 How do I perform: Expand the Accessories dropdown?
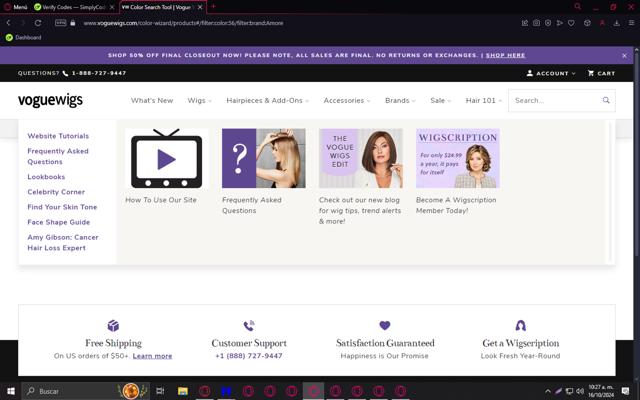[x=347, y=100]
